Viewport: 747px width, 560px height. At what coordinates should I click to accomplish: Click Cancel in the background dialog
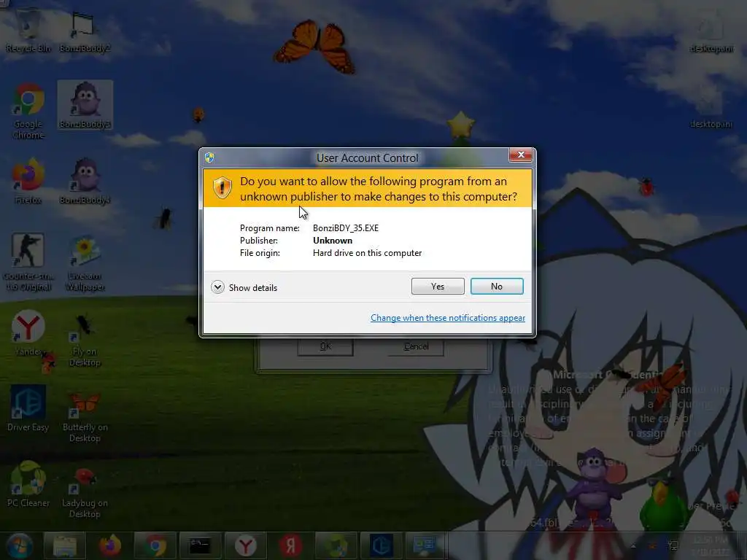pyautogui.click(x=416, y=346)
